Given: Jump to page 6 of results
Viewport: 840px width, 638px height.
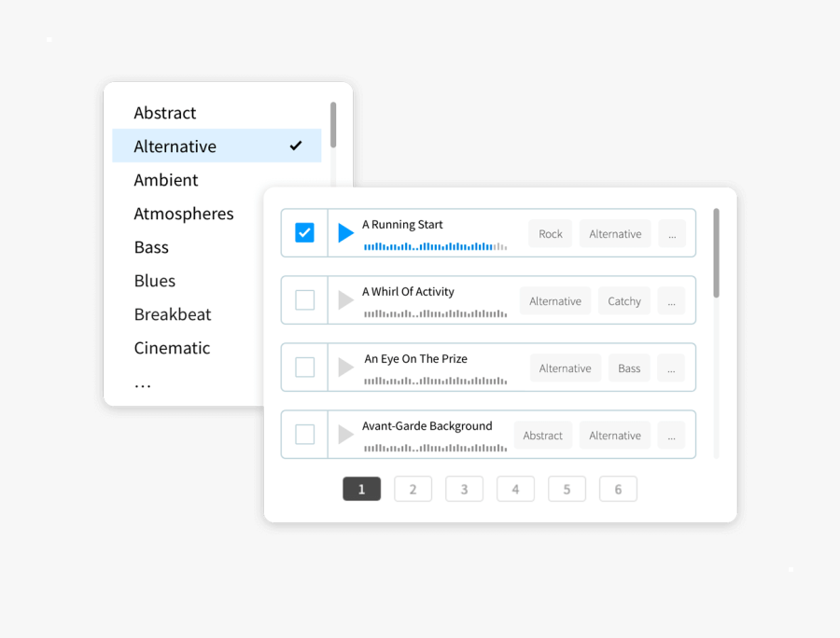Looking at the screenshot, I should [x=618, y=489].
